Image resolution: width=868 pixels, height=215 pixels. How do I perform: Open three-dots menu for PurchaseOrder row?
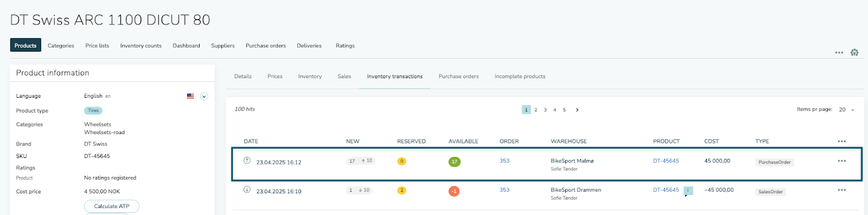pos(841,161)
